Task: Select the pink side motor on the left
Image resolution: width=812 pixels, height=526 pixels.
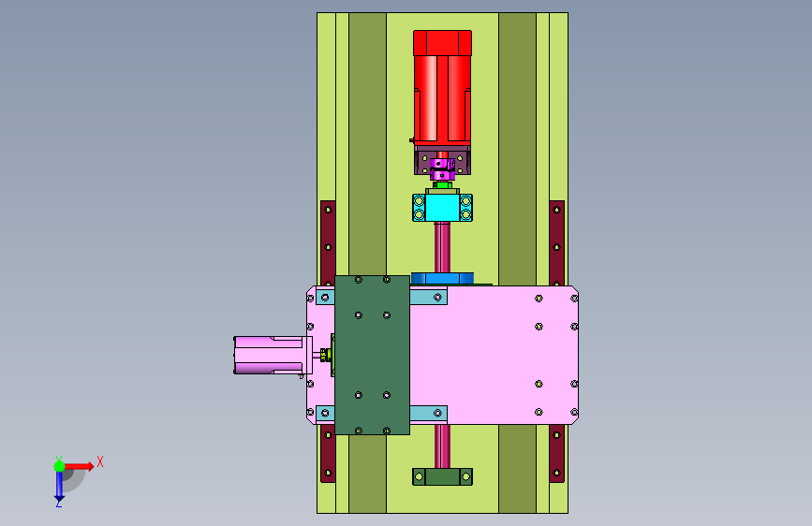Action: click(273, 355)
